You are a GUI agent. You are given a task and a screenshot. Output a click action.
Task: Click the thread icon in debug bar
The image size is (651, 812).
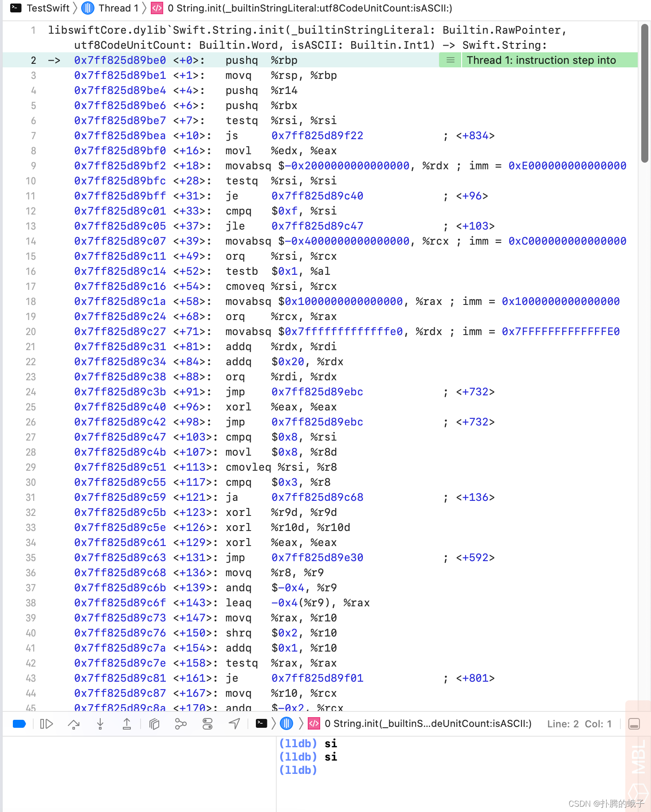pos(286,723)
